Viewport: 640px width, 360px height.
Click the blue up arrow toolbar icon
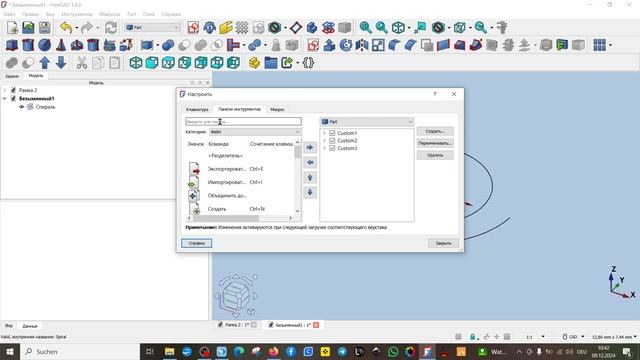44,63
